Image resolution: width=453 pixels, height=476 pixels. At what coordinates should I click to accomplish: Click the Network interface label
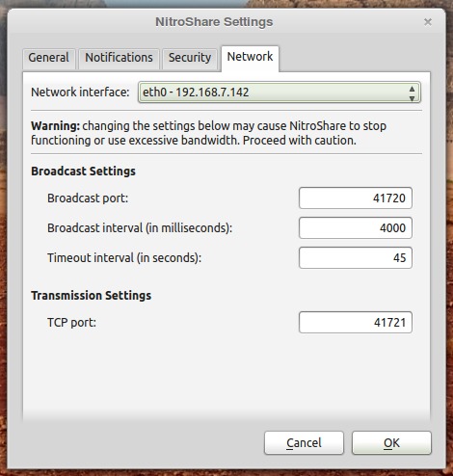[x=80, y=93]
